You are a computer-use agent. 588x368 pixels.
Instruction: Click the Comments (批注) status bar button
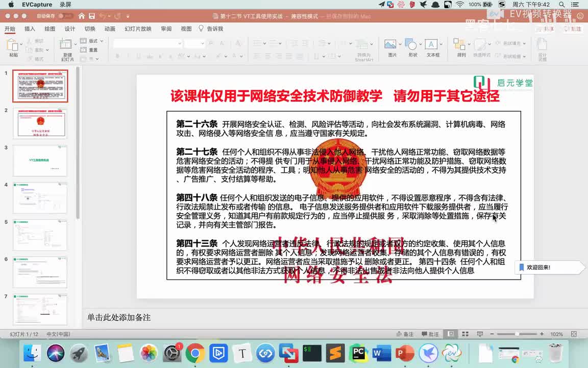pyautogui.click(x=430, y=334)
